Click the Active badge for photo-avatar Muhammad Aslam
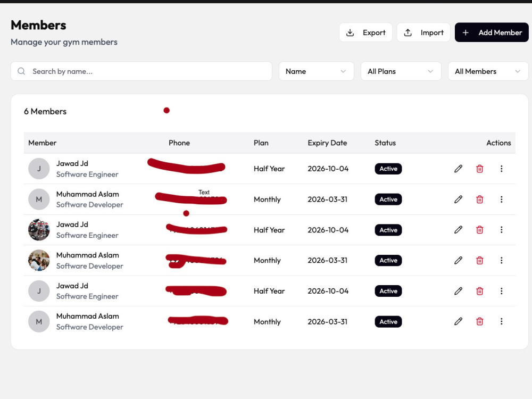 [388, 260]
